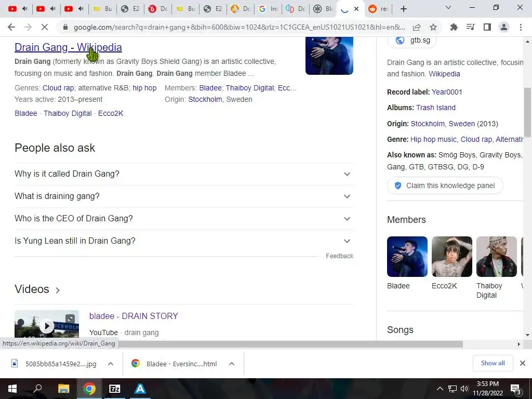
Task: Open Hip hop music genre link
Action: click(x=434, y=139)
